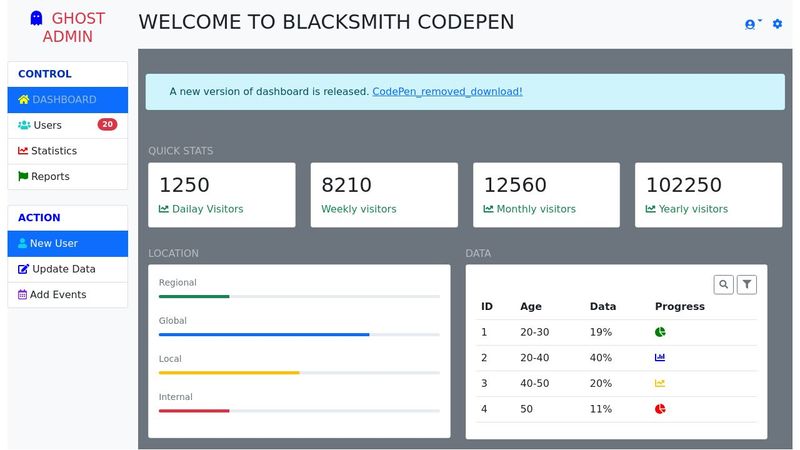Click the New User action

[53, 243]
